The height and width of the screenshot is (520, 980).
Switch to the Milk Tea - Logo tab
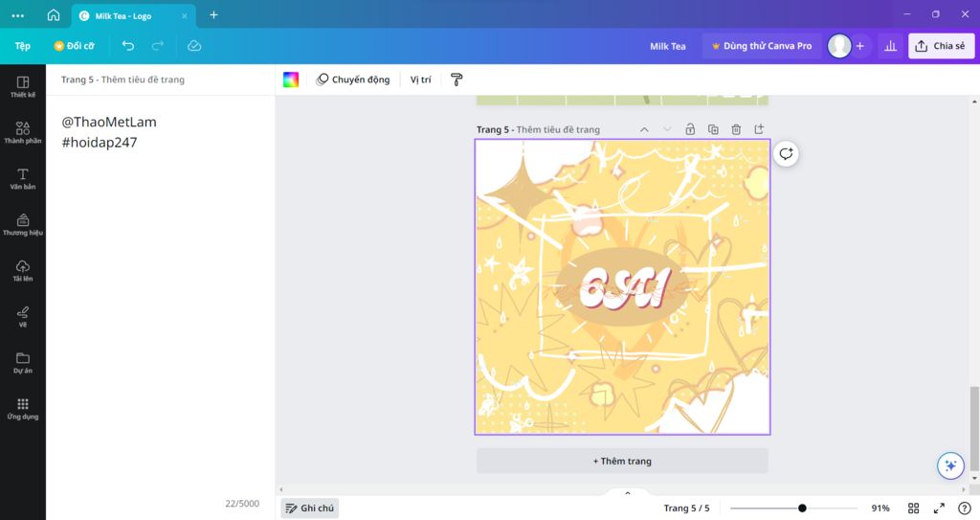point(133,15)
